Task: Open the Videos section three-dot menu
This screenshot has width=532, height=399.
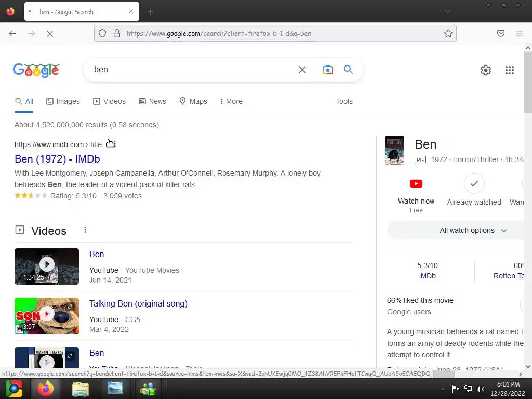Action: point(85,230)
